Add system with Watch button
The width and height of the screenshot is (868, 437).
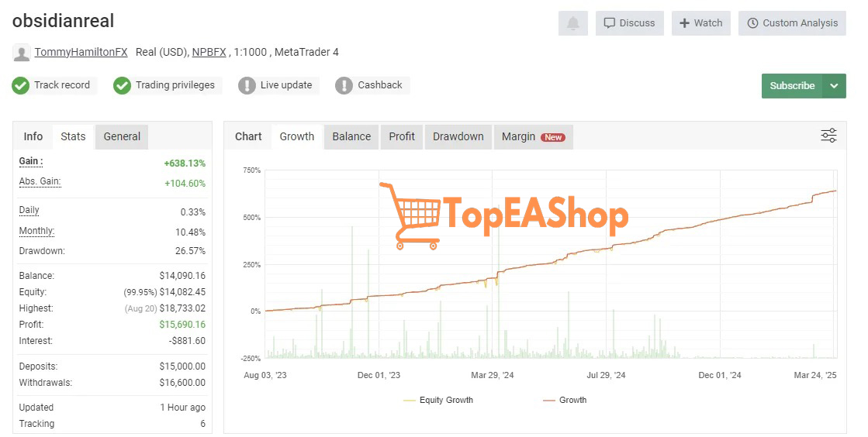(700, 23)
